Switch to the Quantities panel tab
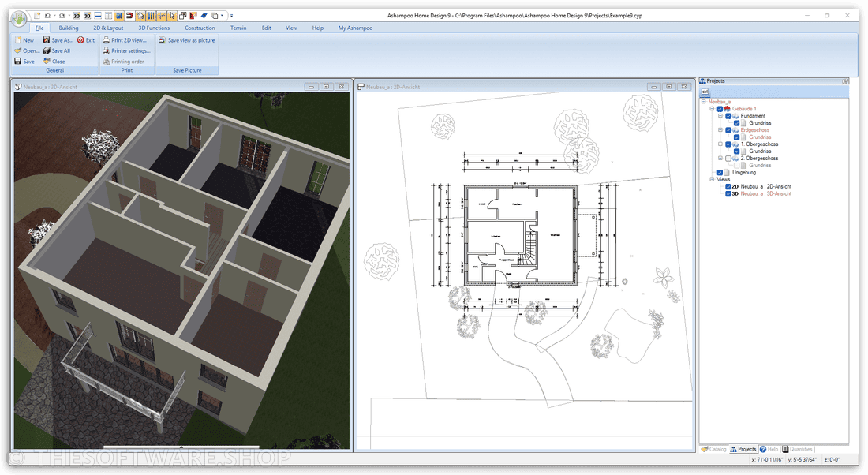Screen dimensions: 868x475 [x=797, y=450]
